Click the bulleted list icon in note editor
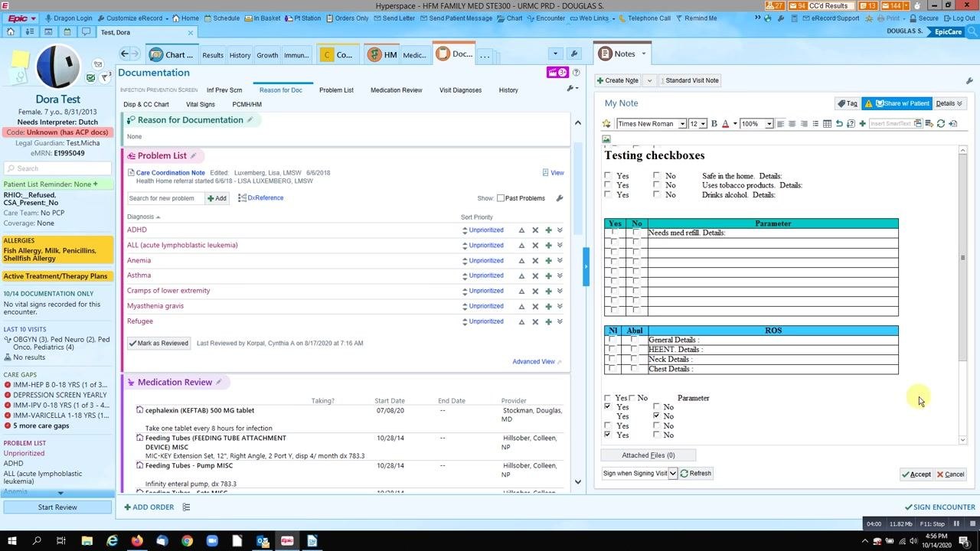The image size is (980, 551). (x=815, y=124)
